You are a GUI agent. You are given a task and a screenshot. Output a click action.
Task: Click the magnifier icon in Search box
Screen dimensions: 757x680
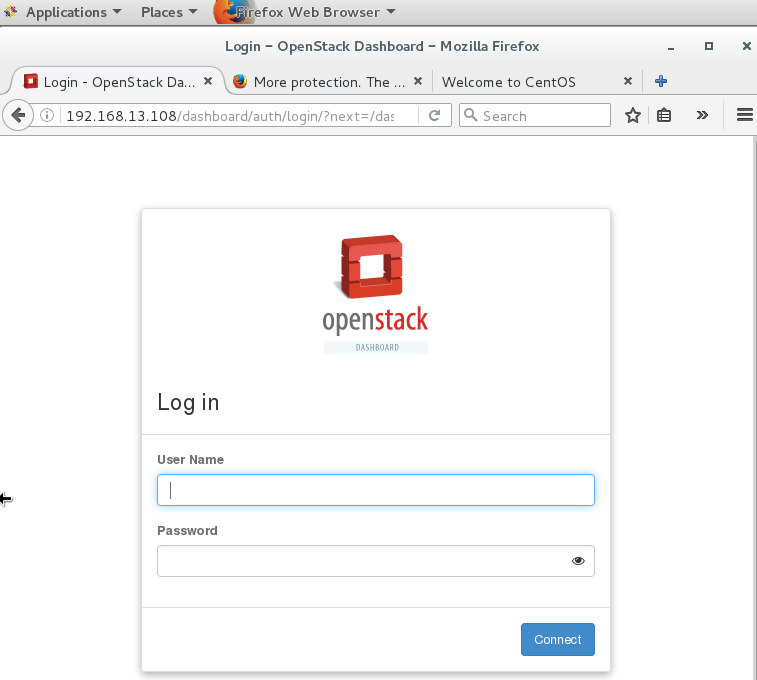(470, 115)
